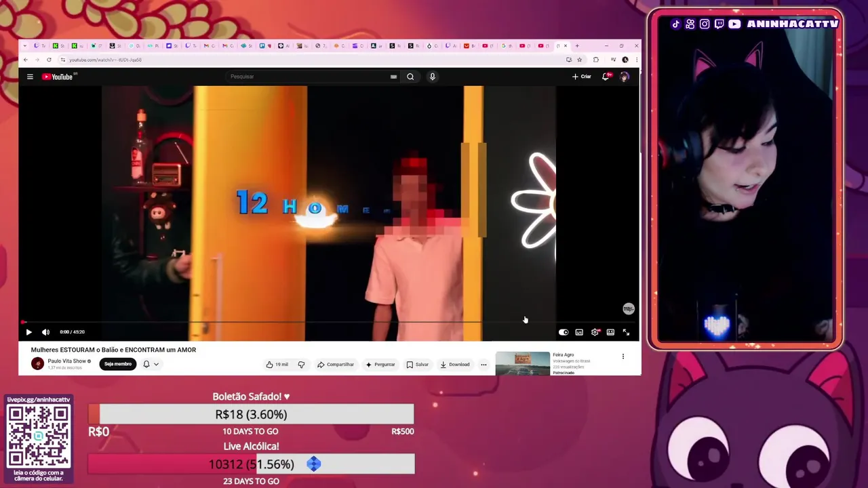Open the Criar create menu
Screen dimensions: 868x488
pyautogui.click(x=582, y=77)
